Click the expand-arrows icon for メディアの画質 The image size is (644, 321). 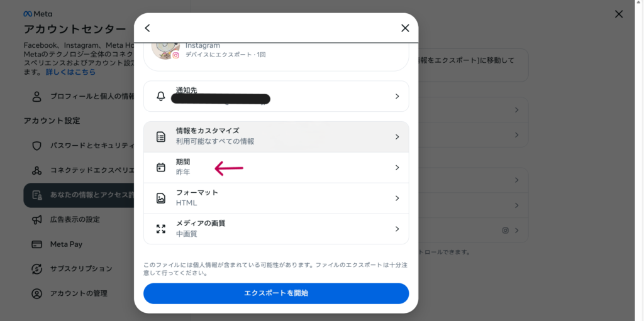tap(161, 229)
